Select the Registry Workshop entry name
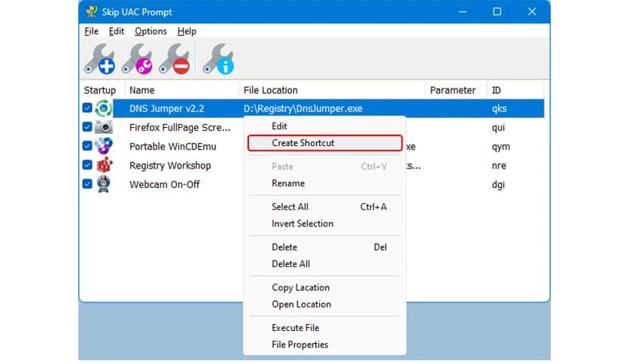This screenshot has width=629, height=364. [x=170, y=165]
